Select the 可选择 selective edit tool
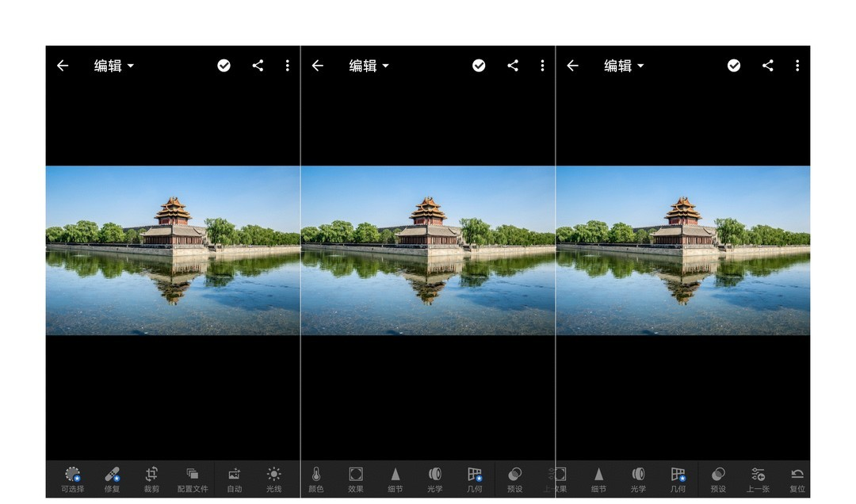 tap(72, 479)
